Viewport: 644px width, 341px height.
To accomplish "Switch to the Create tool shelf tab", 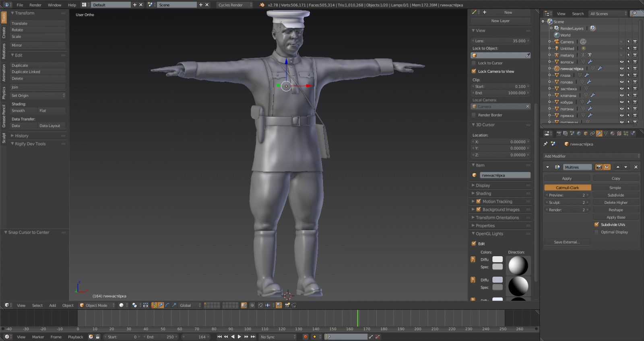I will pyautogui.click(x=4, y=32).
